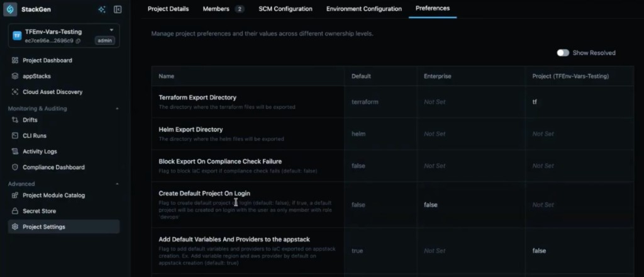
Task: Open the Environment Configuration tab
Action: [x=364, y=9]
